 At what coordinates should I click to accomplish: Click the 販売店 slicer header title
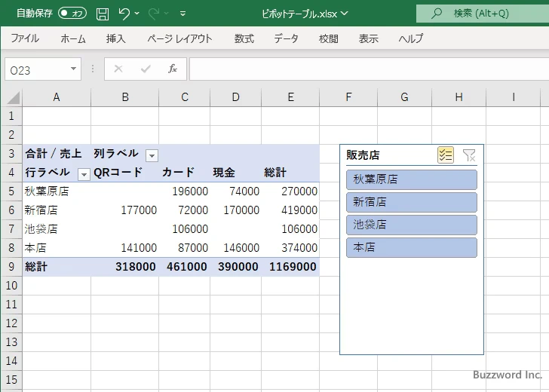[x=363, y=155]
